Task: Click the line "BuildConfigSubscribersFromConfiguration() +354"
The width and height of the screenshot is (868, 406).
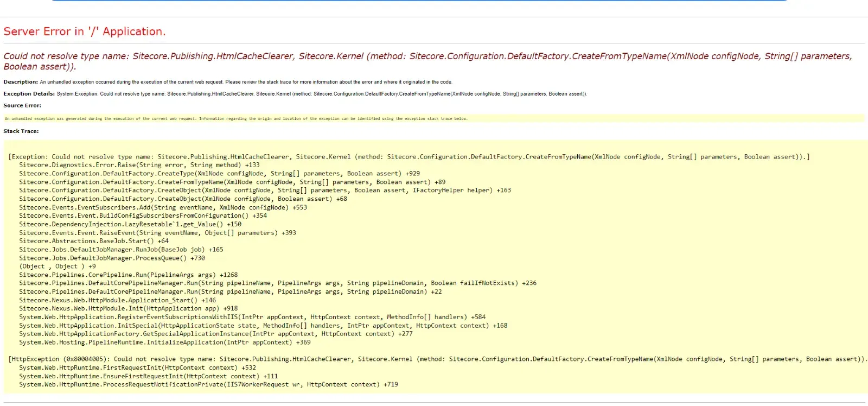Action: [x=143, y=215]
